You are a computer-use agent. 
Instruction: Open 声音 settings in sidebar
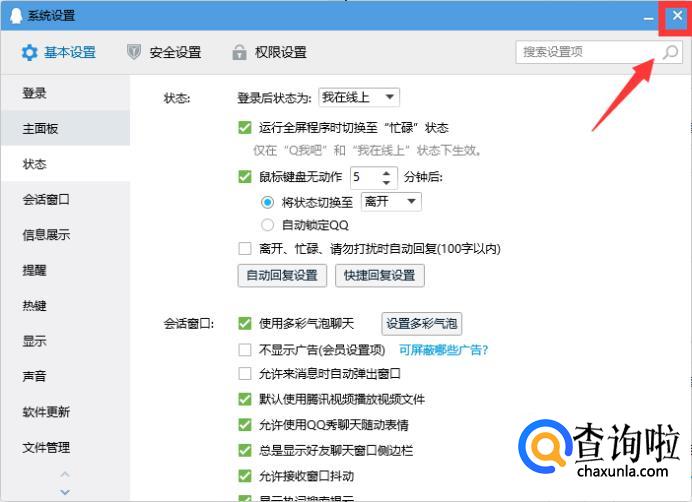click(x=65, y=376)
